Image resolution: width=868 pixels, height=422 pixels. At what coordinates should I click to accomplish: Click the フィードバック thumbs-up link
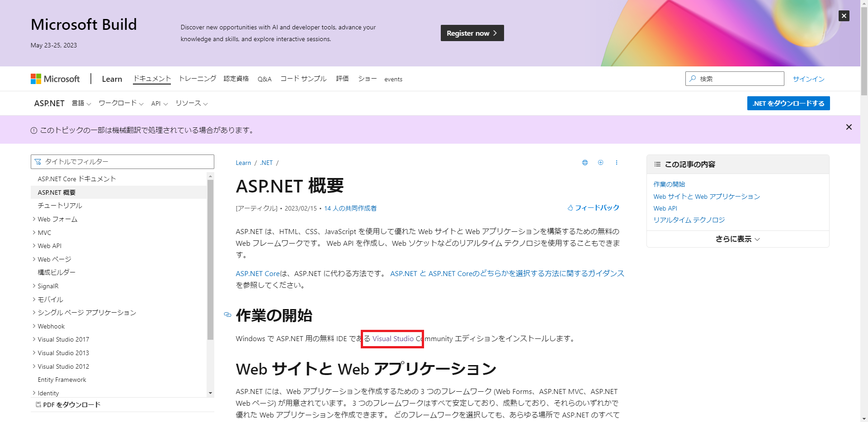tap(593, 208)
